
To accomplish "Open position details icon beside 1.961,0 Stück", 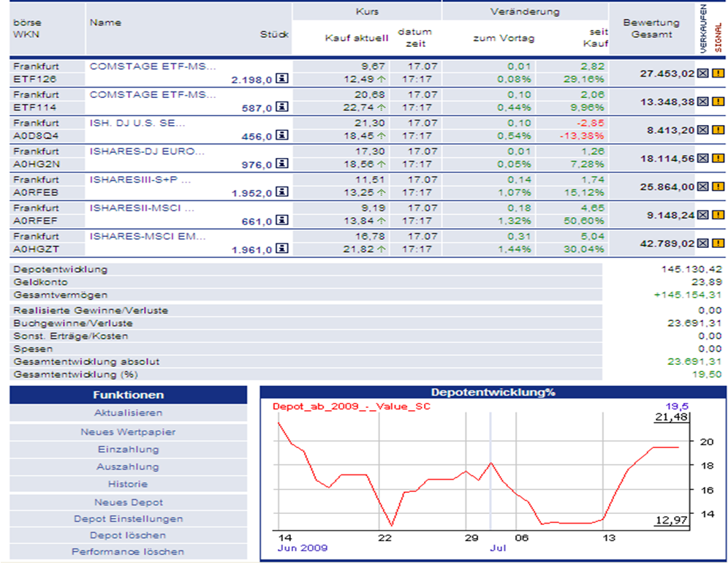I will click(281, 249).
